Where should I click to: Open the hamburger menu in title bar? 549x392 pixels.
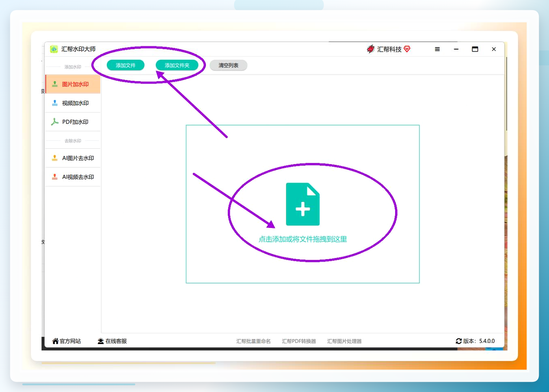point(437,49)
